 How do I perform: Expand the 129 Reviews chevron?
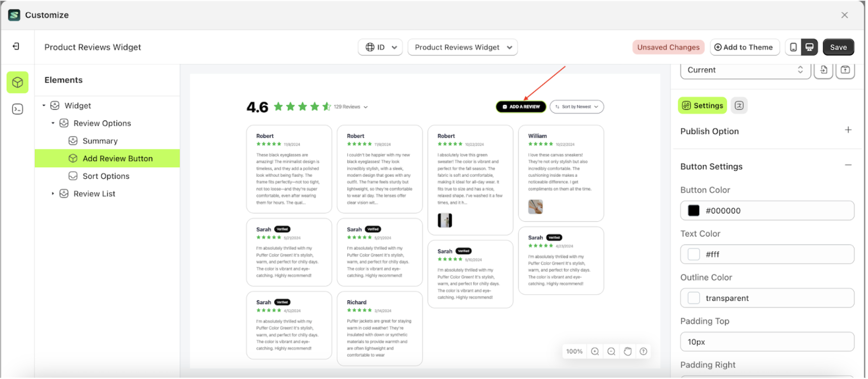(x=366, y=107)
